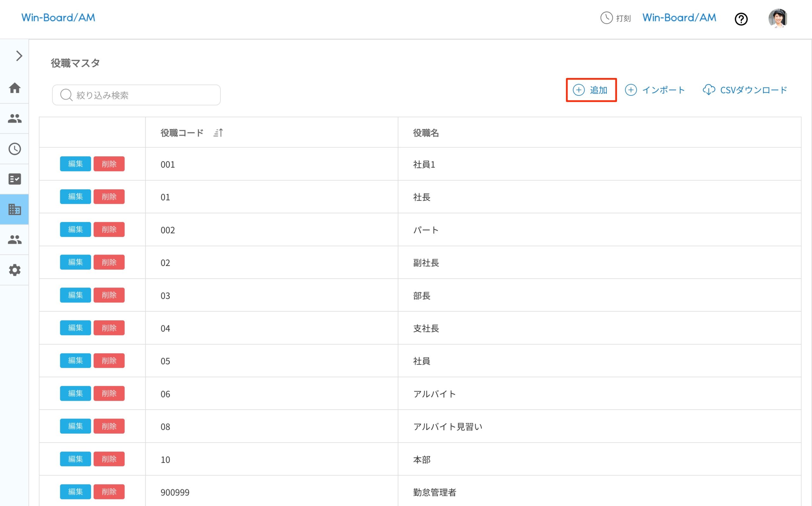Select the checklist icon in sidebar

(x=15, y=179)
